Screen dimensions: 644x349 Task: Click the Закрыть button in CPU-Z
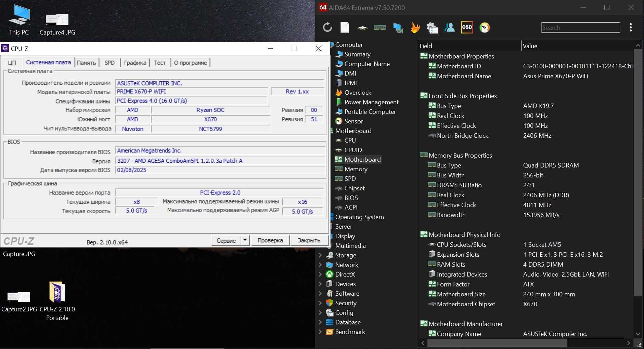(x=309, y=240)
